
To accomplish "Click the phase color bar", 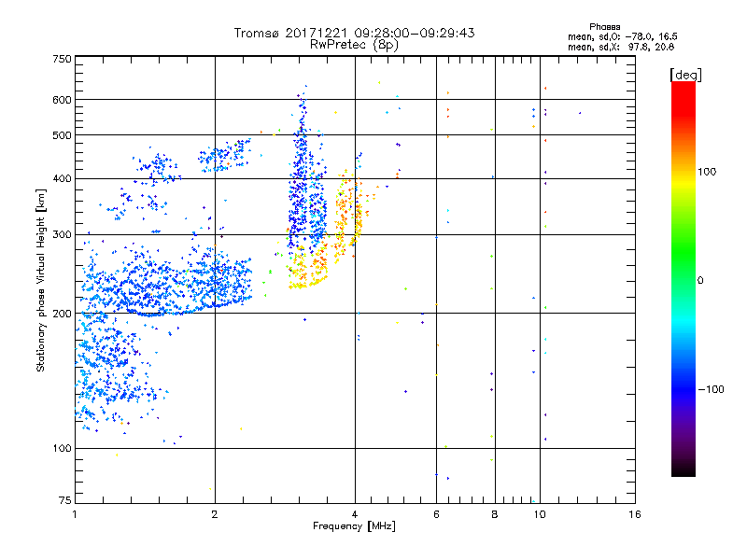I will pyautogui.click(x=684, y=278).
